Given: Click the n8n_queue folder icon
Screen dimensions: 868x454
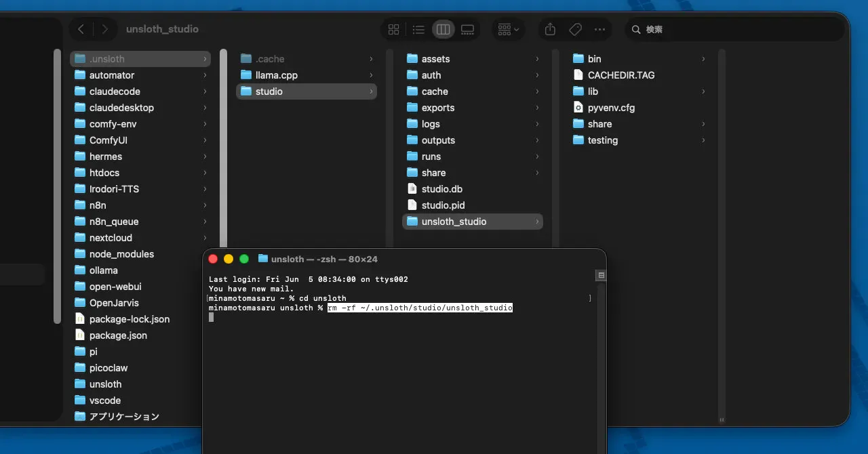Looking at the screenshot, I should (x=80, y=222).
